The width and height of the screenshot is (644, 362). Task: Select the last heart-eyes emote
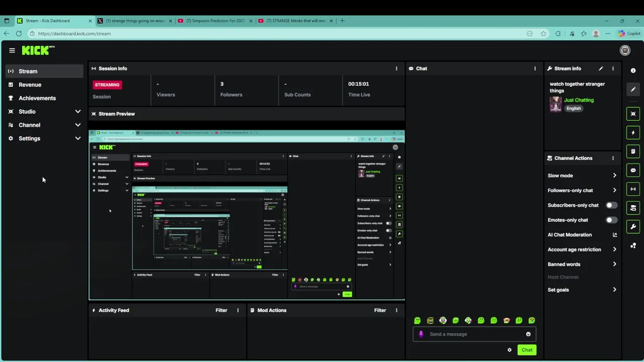[532, 320]
